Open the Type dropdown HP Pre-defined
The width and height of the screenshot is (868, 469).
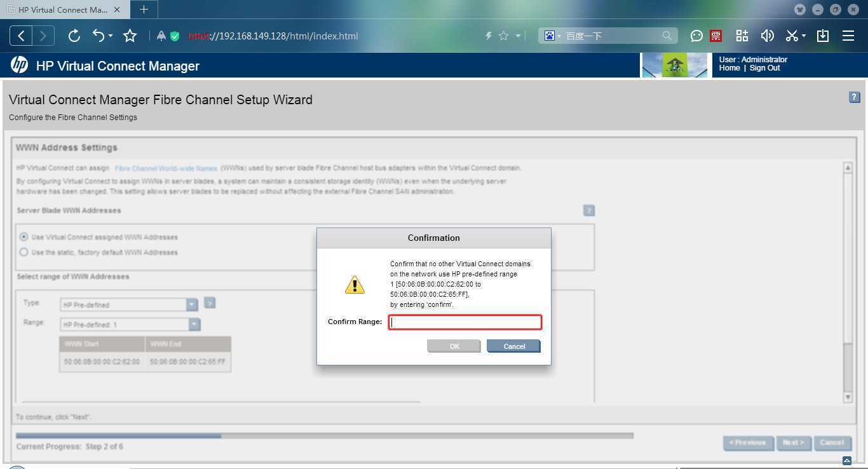click(130, 305)
